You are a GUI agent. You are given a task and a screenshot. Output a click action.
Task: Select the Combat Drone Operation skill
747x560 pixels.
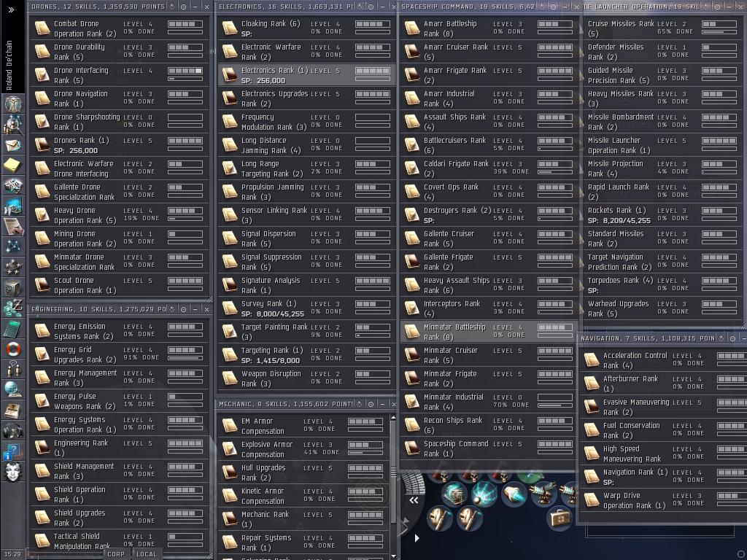(x=120, y=28)
